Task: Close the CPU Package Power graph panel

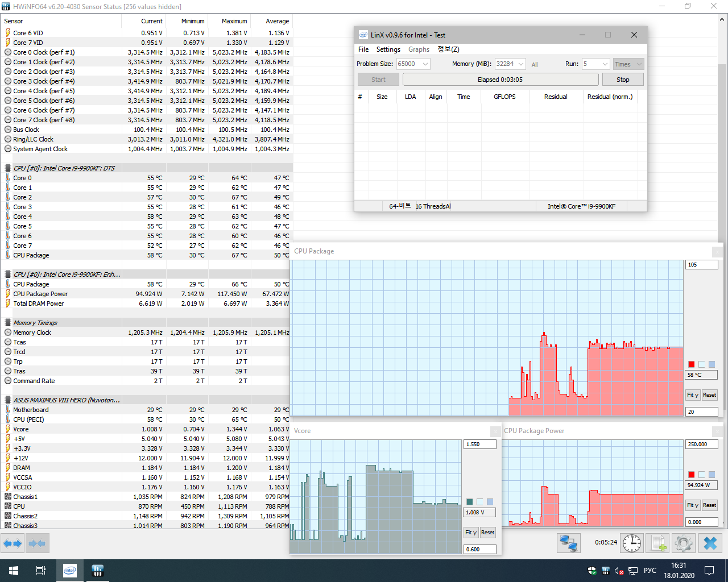Action: pyautogui.click(x=718, y=431)
